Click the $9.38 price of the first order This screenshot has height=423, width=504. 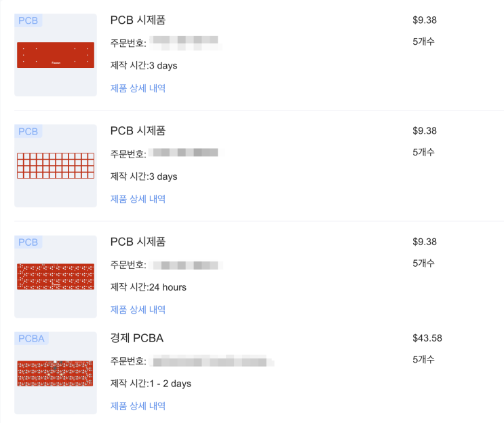click(x=424, y=20)
